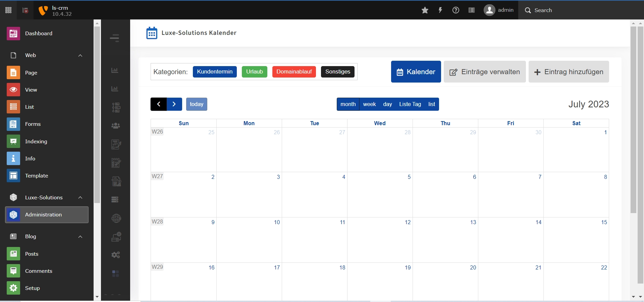Collapse the Blog module group
Viewport: 644px width, 302px height.
[x=80, y=237]
